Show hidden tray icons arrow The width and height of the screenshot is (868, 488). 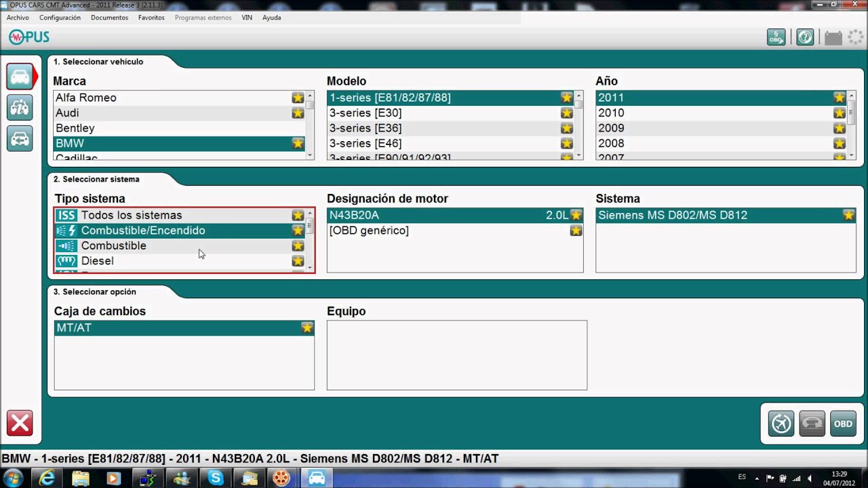(x=757, y=478)
